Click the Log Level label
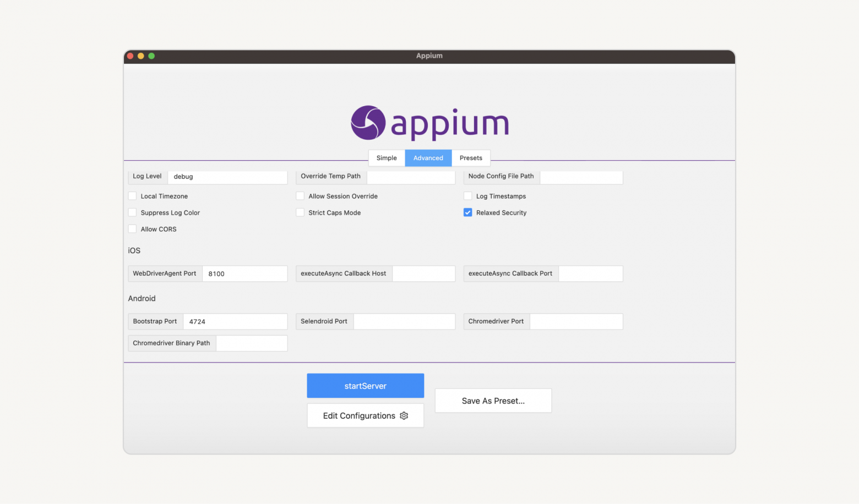 click(147, 176)
